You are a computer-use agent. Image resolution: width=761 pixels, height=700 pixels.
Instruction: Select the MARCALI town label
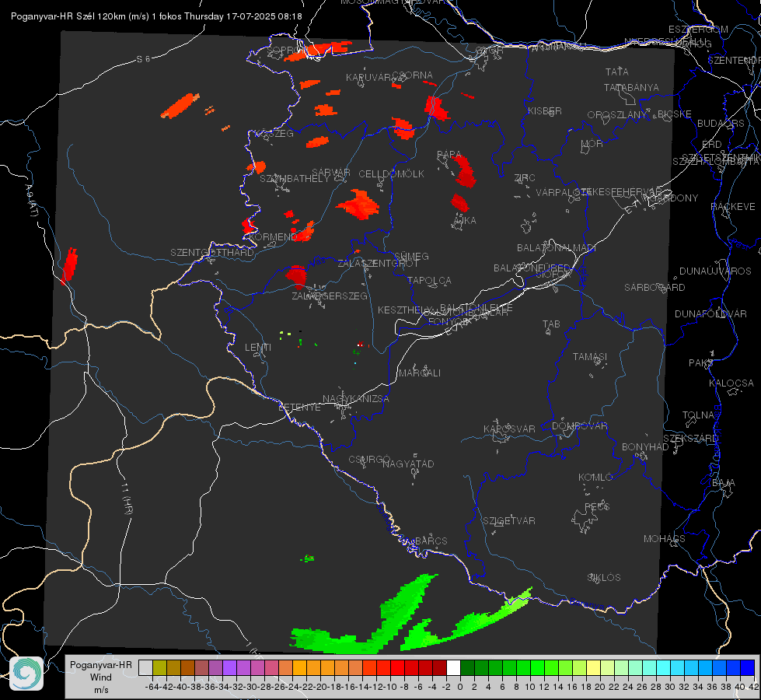point(419,373)
